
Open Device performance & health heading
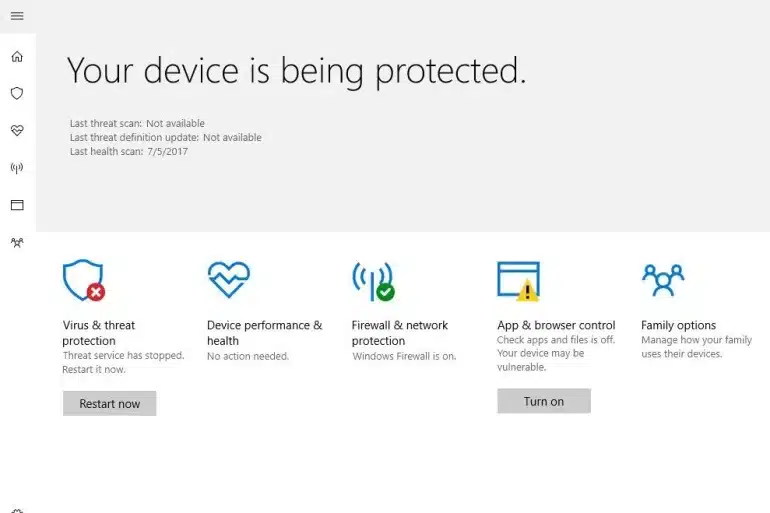pyautogui.click(x=265, y=333)
